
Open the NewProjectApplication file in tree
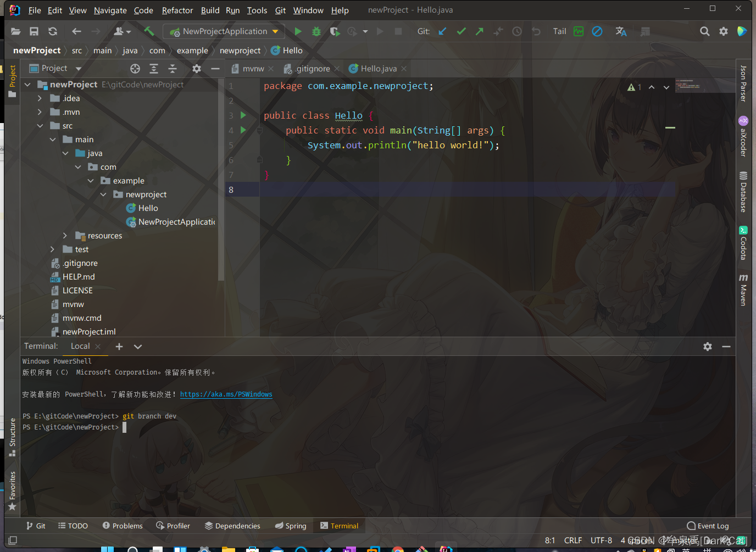click(x=170, y=222)
